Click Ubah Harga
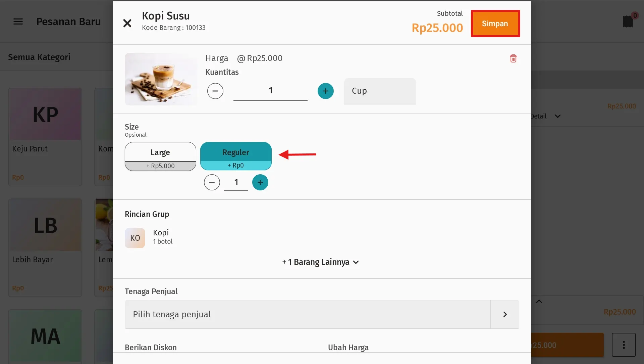Image resolution: width=644 pixels, height=364 pixels. tap(348, 347)
